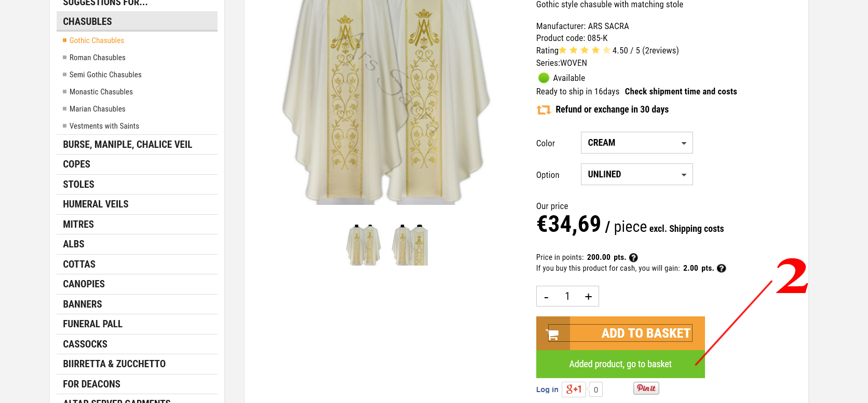Screen dimensions: 868x403
Task: Click the Pinterest Pin it button
Action: pyautogui.click(x=646, y=388)
